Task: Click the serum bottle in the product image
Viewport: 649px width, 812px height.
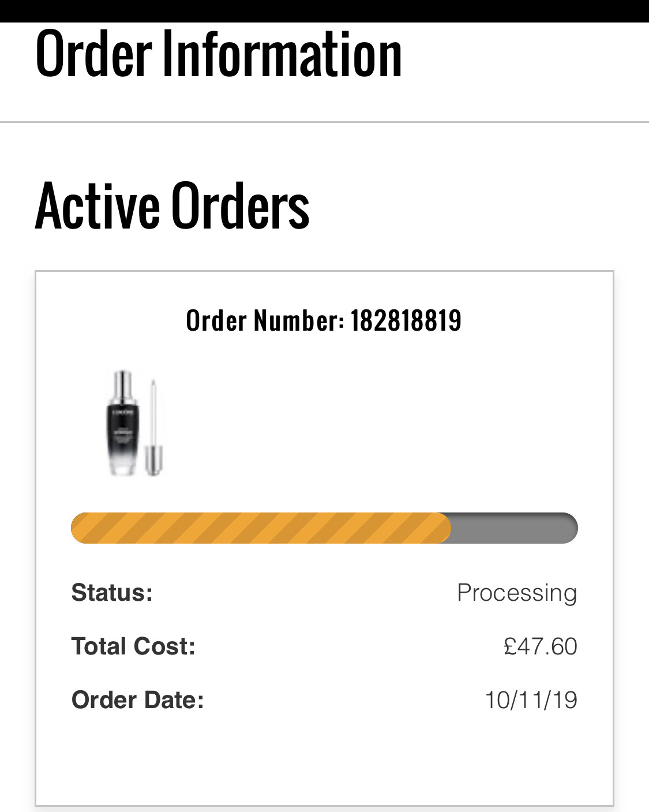Action: [x=123, y=424]
